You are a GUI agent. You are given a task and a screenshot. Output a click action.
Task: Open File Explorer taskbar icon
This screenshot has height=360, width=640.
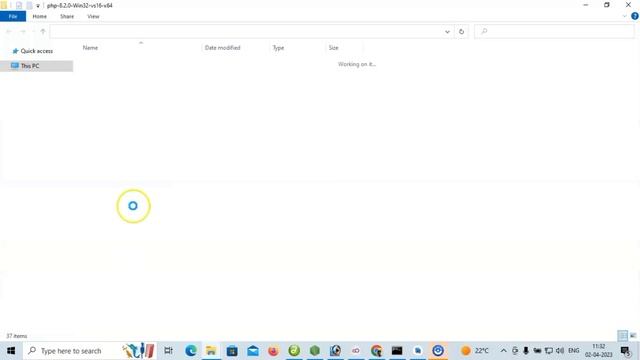point(211,351)
